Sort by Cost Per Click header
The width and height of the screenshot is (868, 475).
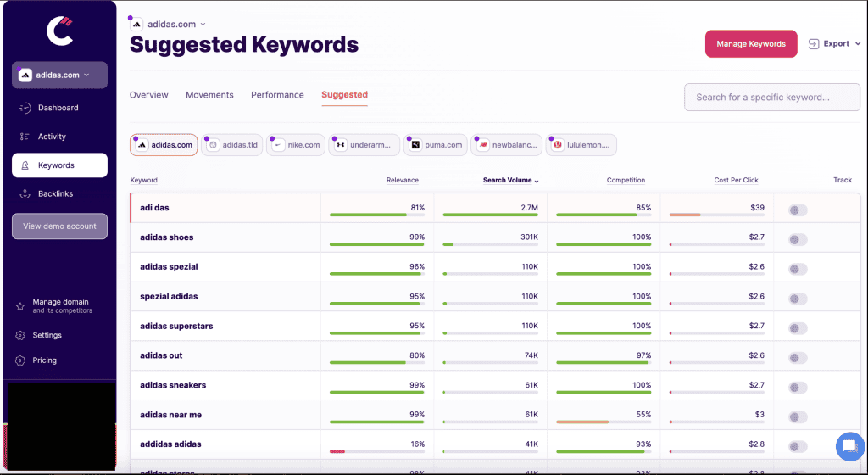click(736, 180)
